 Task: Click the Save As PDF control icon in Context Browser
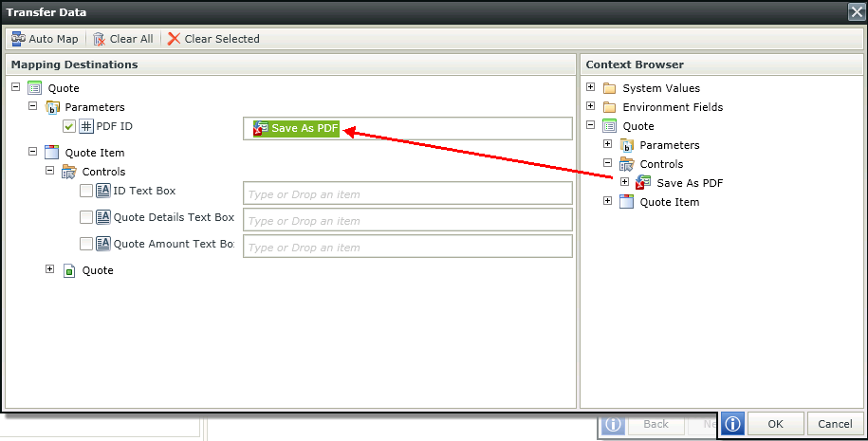pos(643,183)
